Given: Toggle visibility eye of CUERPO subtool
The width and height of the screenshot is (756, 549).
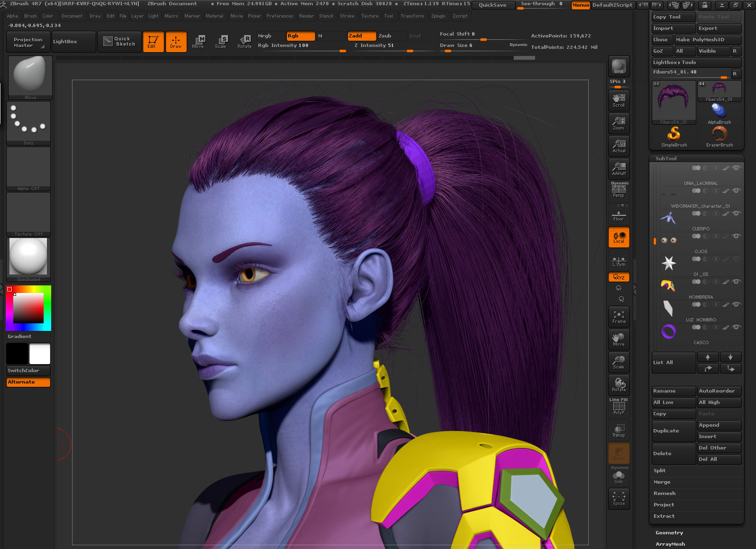Looking at the screenshot, I should tap(736, 213).
